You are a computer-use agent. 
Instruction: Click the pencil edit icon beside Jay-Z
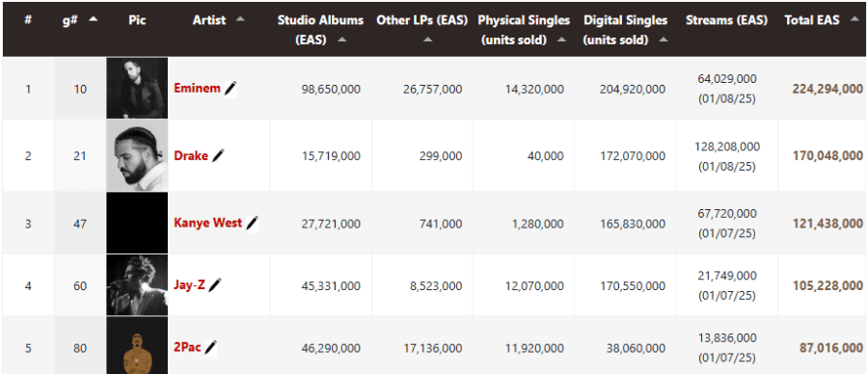(216, 285)
